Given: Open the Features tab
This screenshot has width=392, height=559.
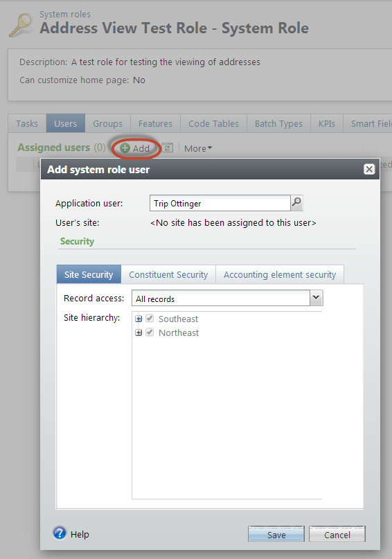Looking at the screenshot, I should [x=155, y=123].
